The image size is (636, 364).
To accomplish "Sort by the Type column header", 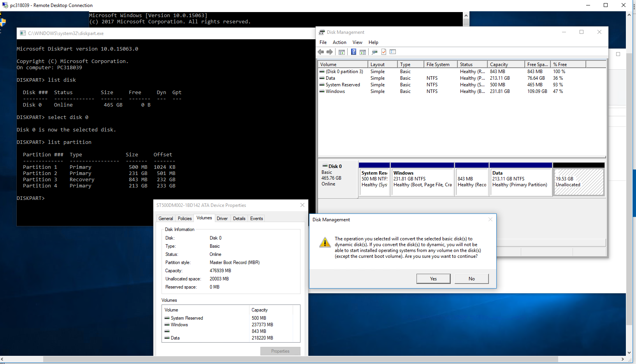I will click(x=411, y=65).
